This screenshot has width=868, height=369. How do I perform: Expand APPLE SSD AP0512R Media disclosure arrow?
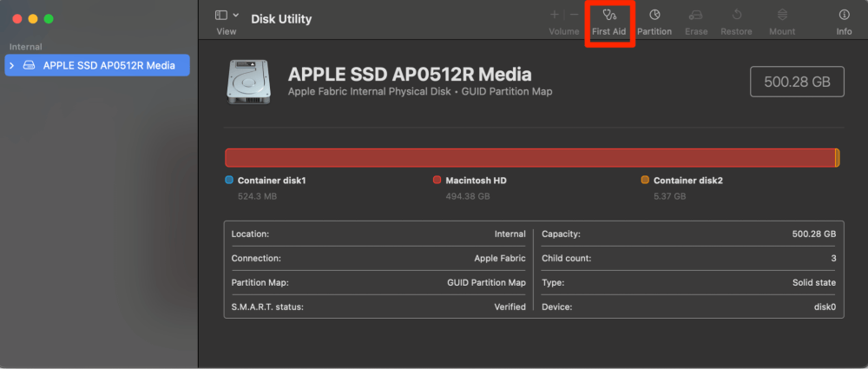click(x=12, y=66)
